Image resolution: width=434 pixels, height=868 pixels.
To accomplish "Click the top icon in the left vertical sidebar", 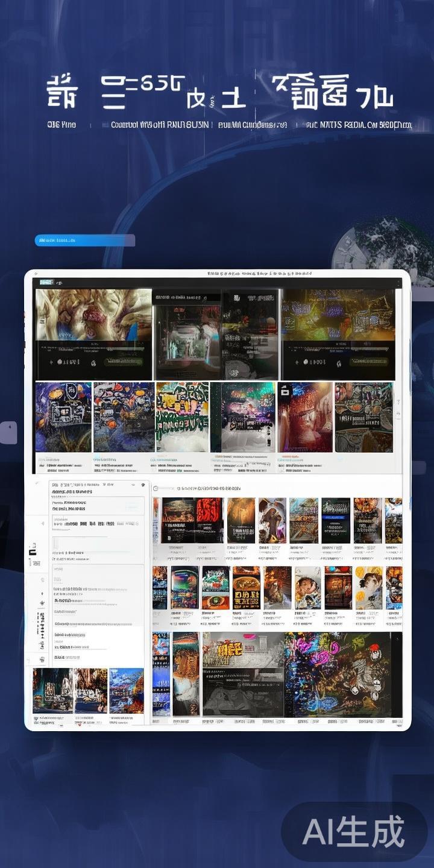I will tap(42, 523).
